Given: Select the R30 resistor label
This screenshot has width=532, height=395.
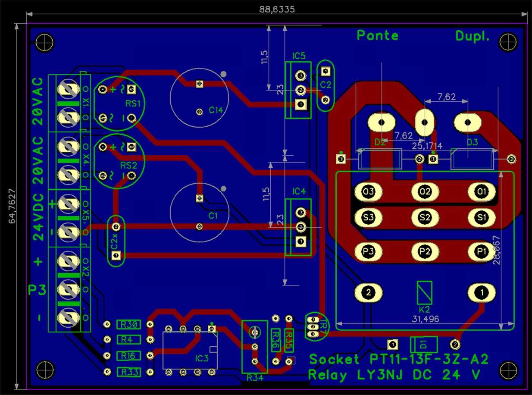Looking at the screenshot, I should pyautogui.click(x=128, y=324).
